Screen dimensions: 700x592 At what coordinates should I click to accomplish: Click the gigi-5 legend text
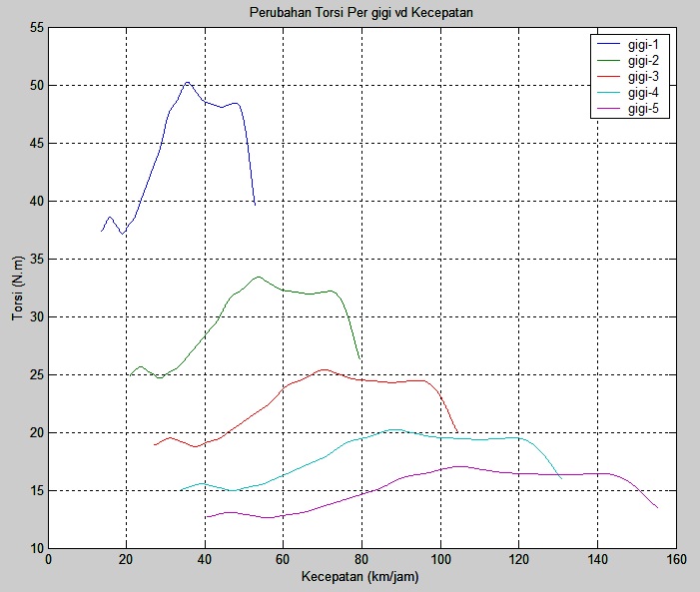644,109
